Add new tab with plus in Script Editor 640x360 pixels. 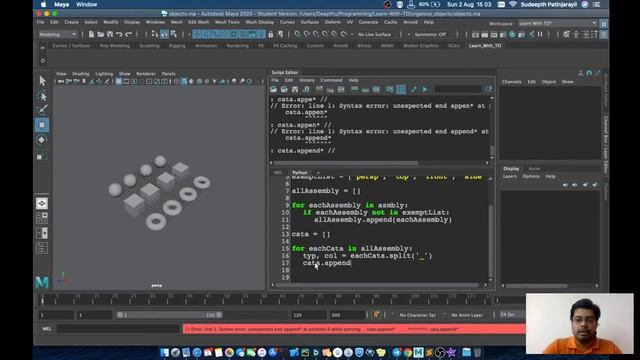click(318, 173)
